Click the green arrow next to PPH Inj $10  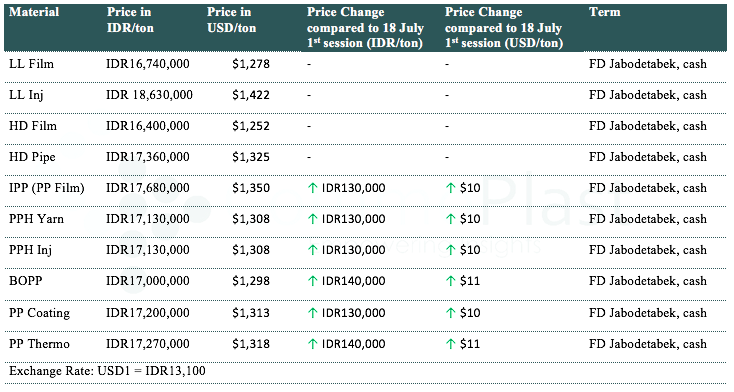450,250
